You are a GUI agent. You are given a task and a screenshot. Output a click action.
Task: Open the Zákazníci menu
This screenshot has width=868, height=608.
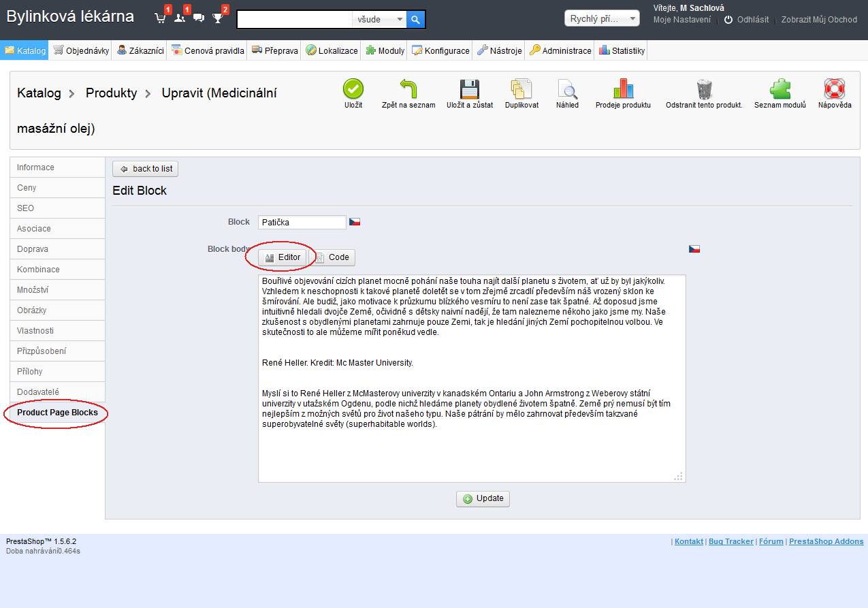140,50
